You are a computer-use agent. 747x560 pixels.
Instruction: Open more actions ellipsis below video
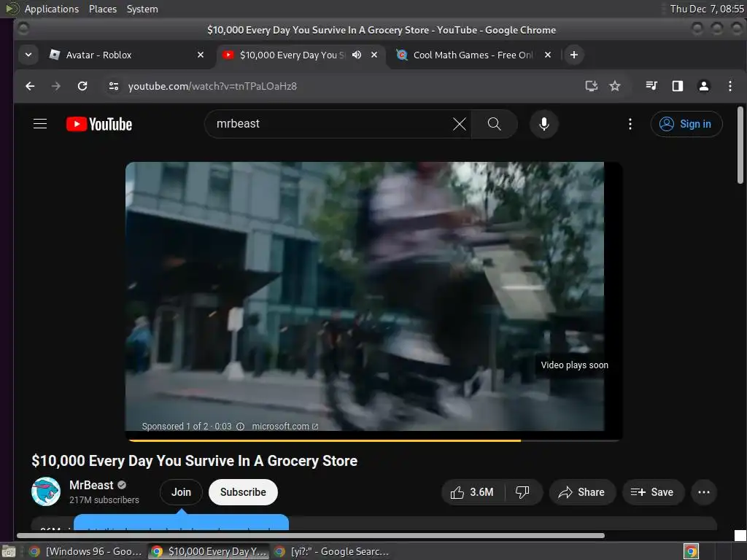click(x=704, y=492)
